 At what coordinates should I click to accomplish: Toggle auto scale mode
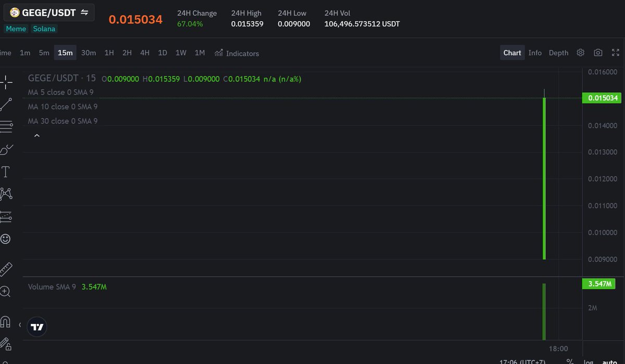point(610,361)
